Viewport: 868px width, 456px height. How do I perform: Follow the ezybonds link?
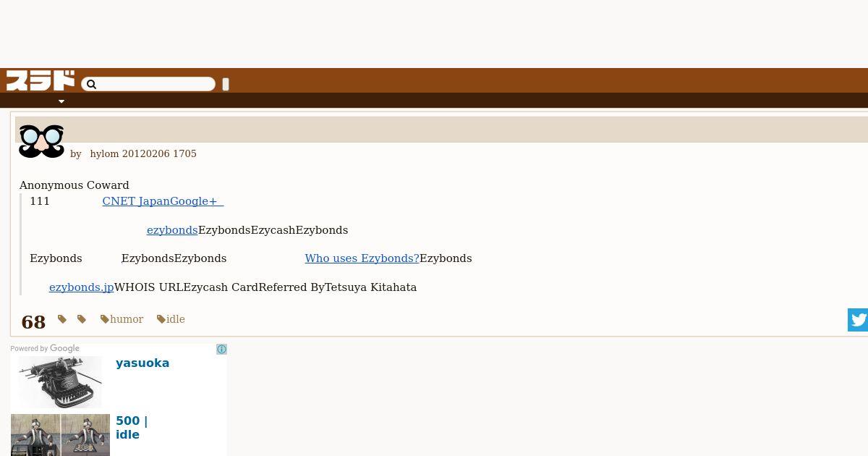coord(172,230)
